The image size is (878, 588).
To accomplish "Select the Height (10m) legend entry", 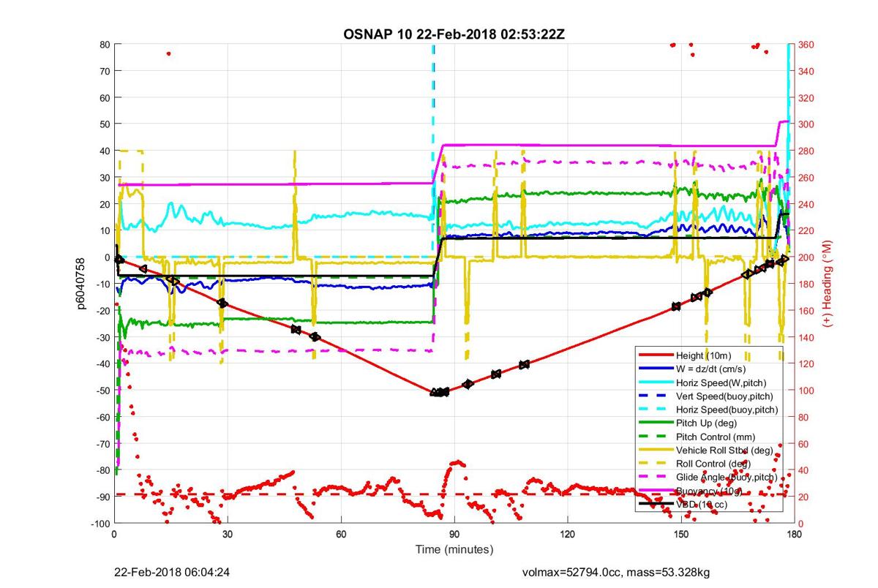I will (x=707, y=355).
